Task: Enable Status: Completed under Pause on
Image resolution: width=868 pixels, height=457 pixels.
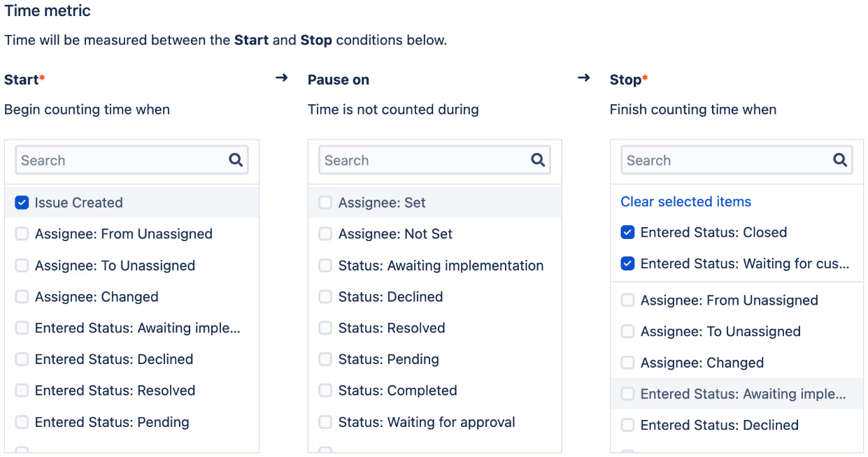Action: [325, 391]
